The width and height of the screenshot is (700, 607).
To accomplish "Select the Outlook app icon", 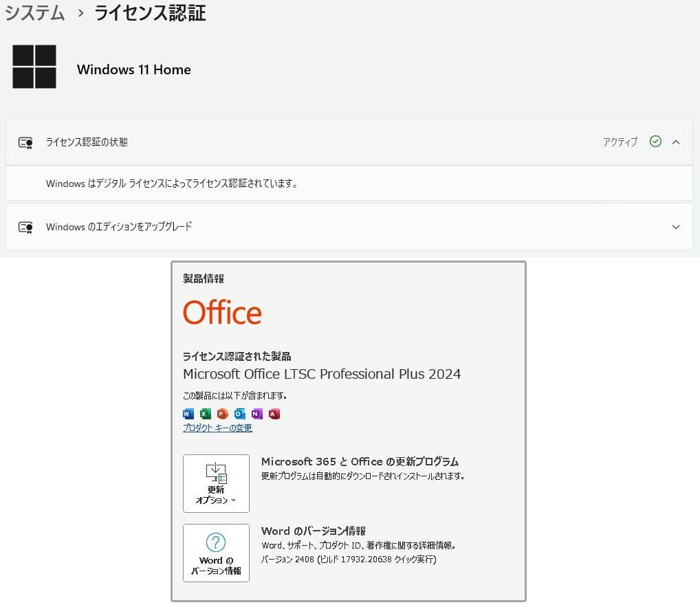I will (239, 414).
